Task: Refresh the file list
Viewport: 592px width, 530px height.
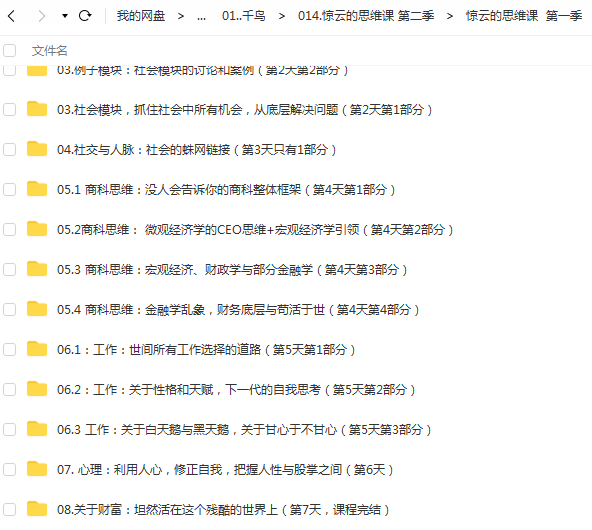Action: point(85,15)
